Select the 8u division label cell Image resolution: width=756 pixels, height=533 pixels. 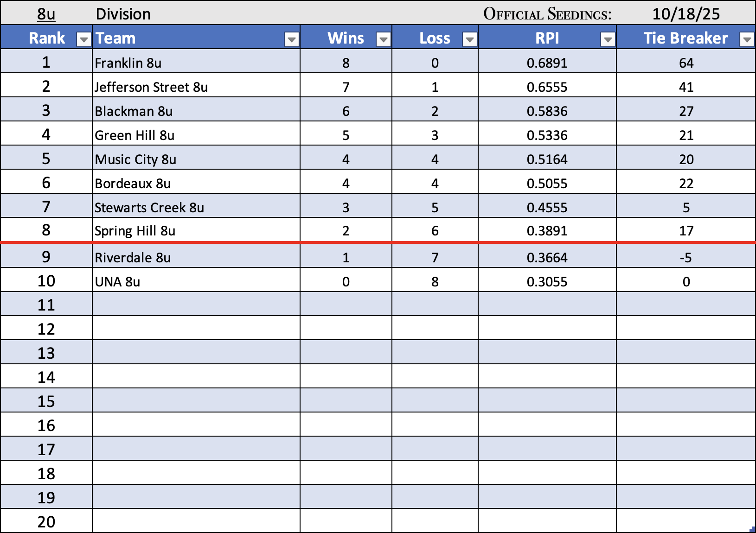(x=46, y=14)
